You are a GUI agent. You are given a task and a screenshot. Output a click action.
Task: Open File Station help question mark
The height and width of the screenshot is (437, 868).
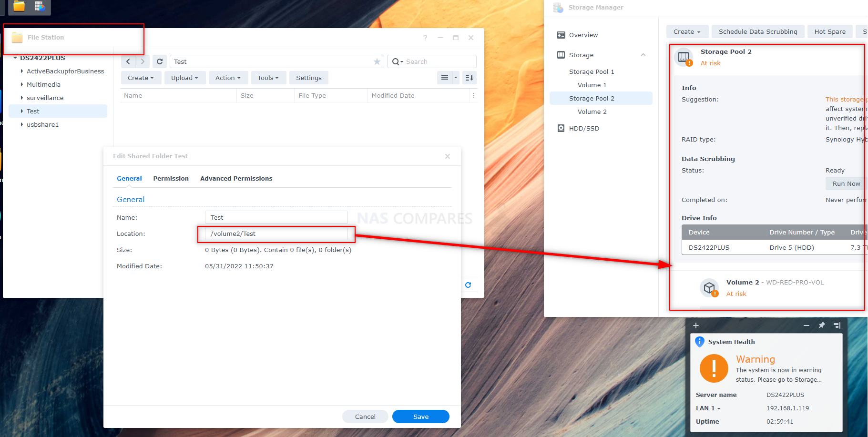click(425, 38)
